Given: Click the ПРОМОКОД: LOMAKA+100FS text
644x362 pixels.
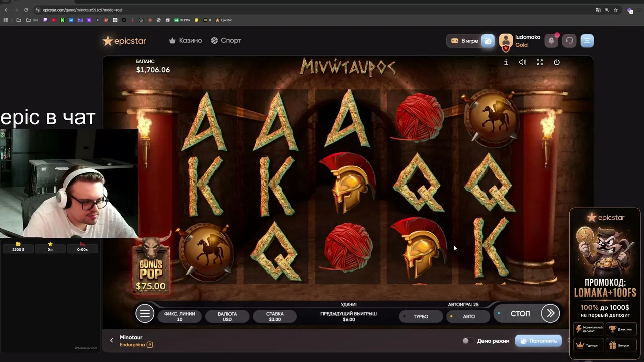Looking at the screenshot, I should point(605,288).
